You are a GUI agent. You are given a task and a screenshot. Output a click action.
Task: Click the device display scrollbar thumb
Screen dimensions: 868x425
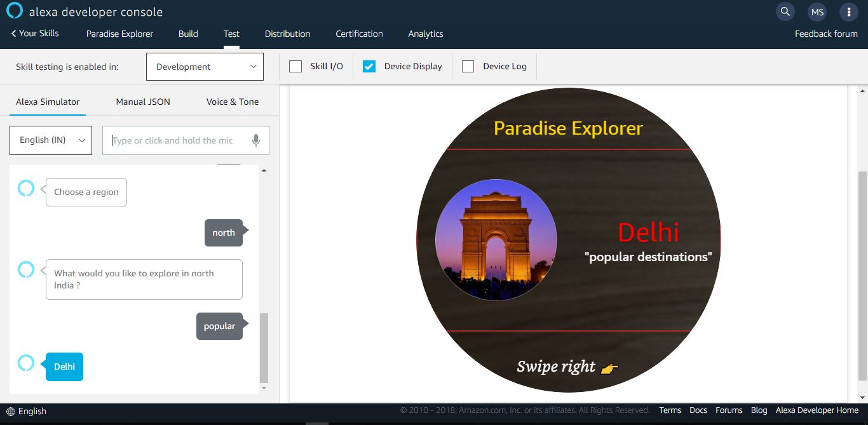point(862,275)
